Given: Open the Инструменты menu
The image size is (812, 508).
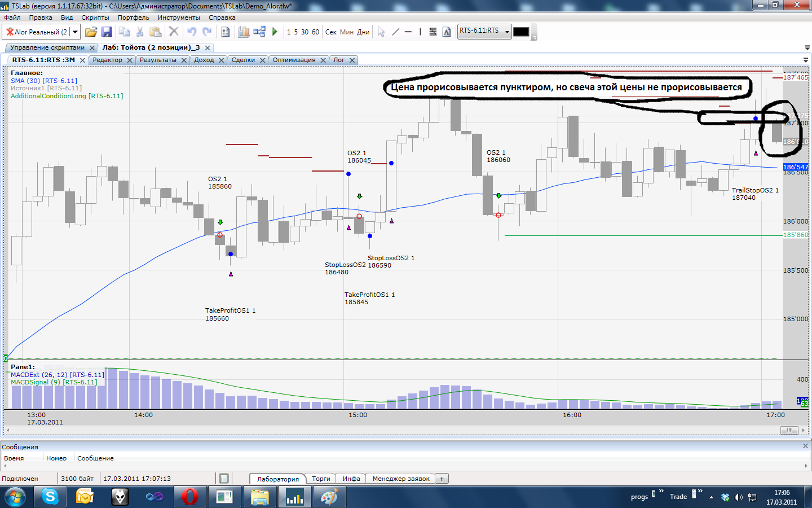Looking at the screenshot, I should pos(179,17).
